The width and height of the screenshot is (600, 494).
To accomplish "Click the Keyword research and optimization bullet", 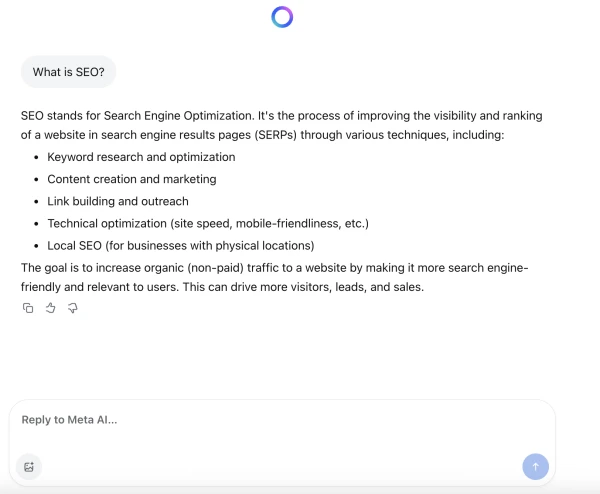I will [x=141, y=157].
